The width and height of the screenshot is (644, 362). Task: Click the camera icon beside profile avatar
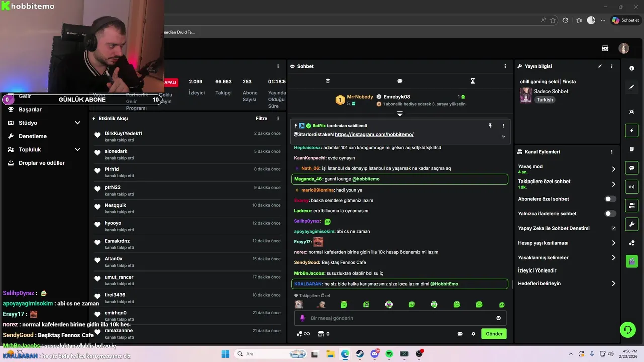tap(605, 48)
